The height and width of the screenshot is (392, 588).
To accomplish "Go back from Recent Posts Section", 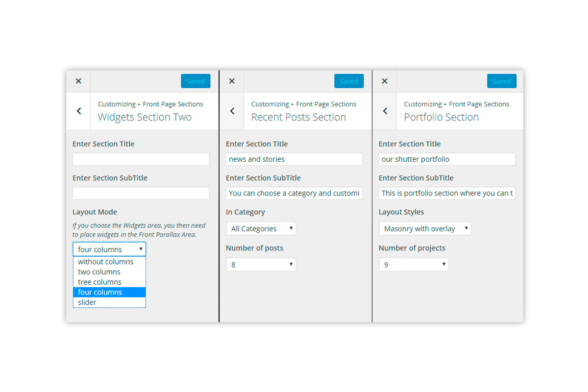I will 232,111.
